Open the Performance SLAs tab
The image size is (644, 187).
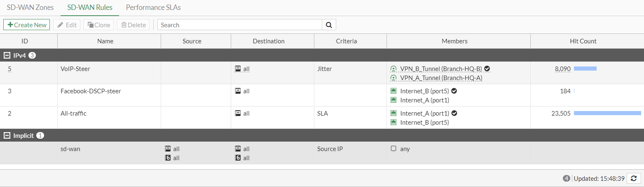pyautogui.click(x=153, y=7)
